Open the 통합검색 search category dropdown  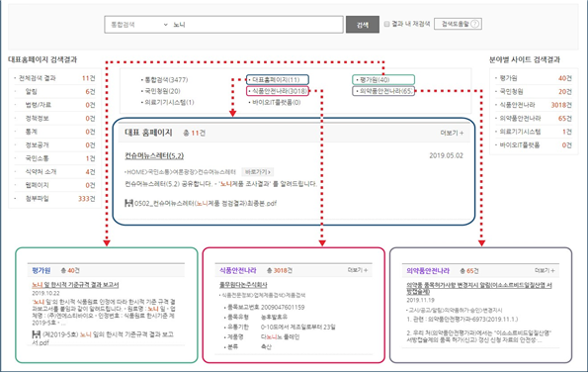138,25
